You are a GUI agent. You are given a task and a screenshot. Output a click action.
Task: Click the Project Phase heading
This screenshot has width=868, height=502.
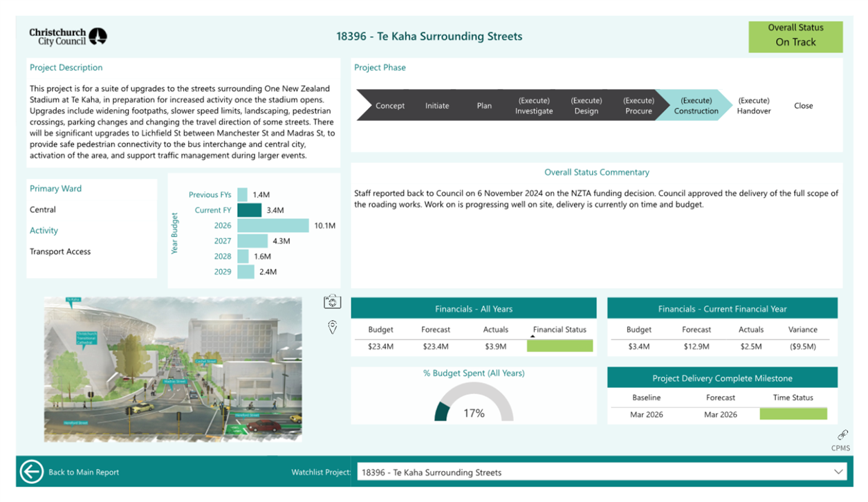[380, 68]
